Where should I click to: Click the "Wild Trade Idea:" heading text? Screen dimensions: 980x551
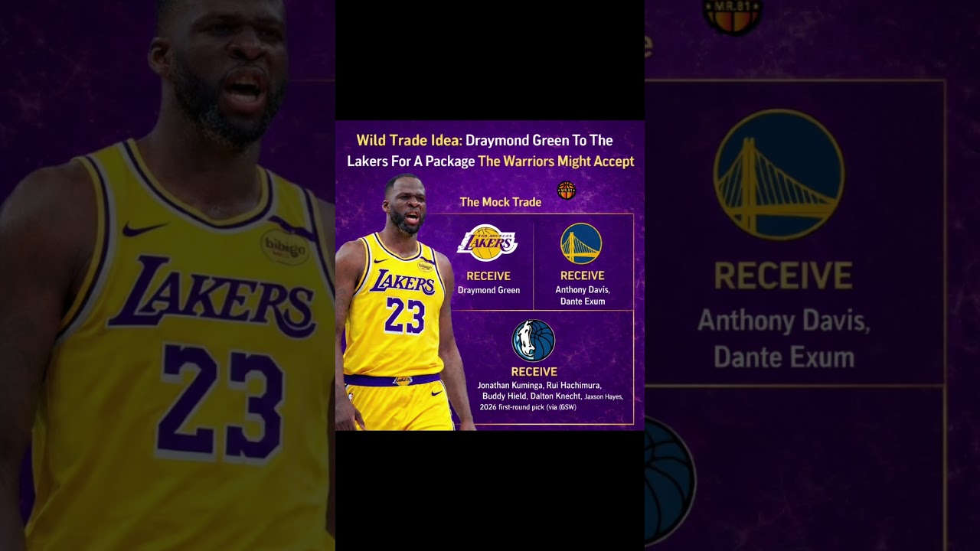(x=410, y=141)
